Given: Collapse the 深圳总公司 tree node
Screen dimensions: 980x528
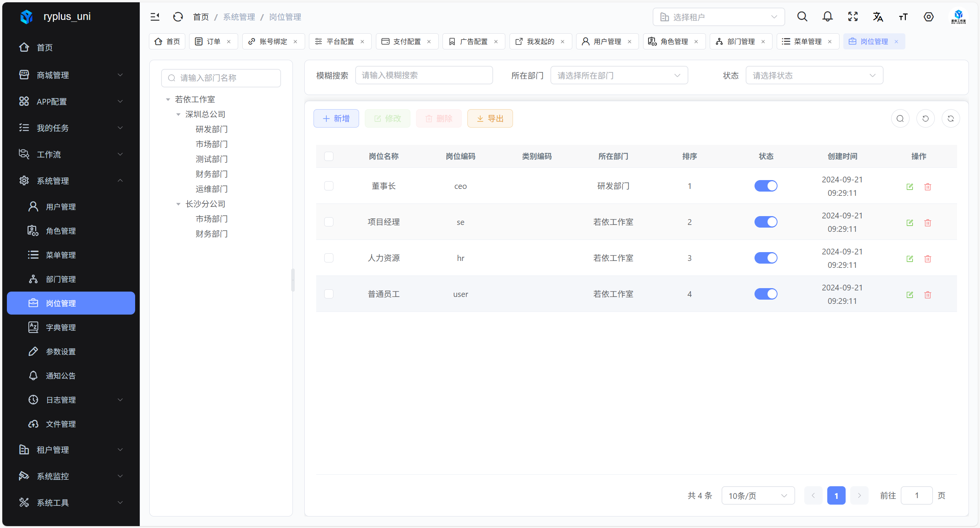Looking at the screenshot, I should 178,115.
